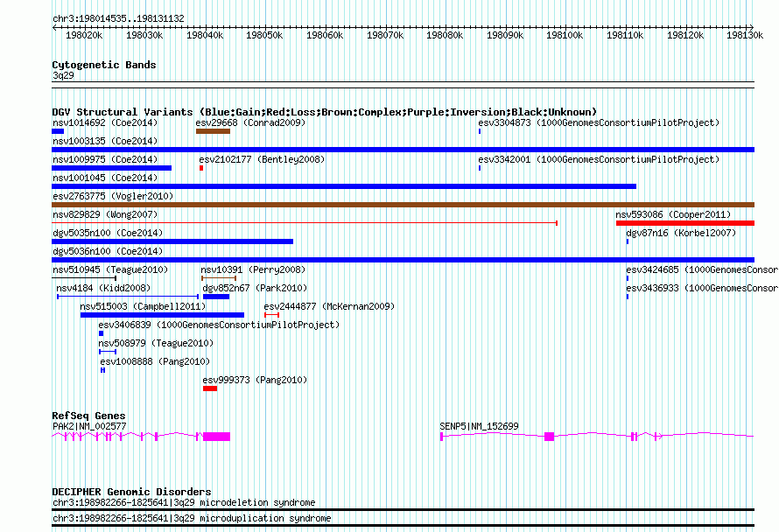This screenshot has height=532, width=779.
Task: Click the large SENP5 exon block
Action: coord(549,437)
